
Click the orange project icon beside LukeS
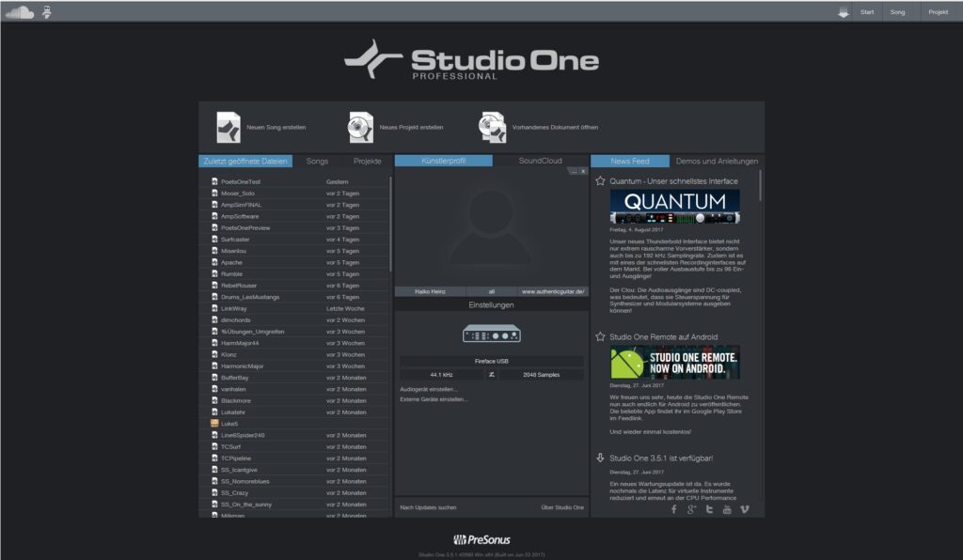(x=214, y=423)
